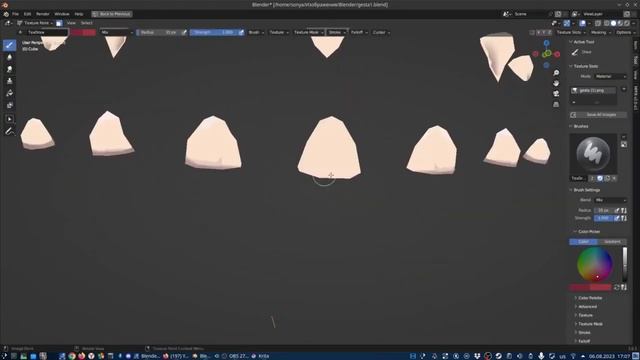Screen dimensions: 640x360
Task: Open the Brush header popover
Action: point(256,32)
